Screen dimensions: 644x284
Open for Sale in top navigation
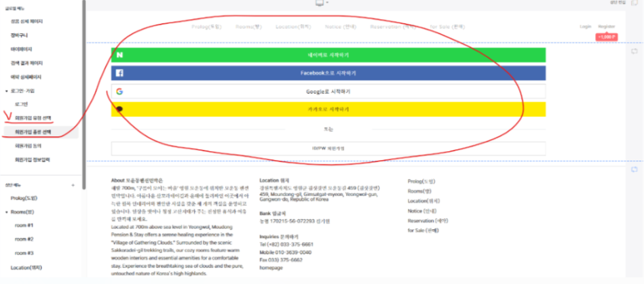coord(447,26)
